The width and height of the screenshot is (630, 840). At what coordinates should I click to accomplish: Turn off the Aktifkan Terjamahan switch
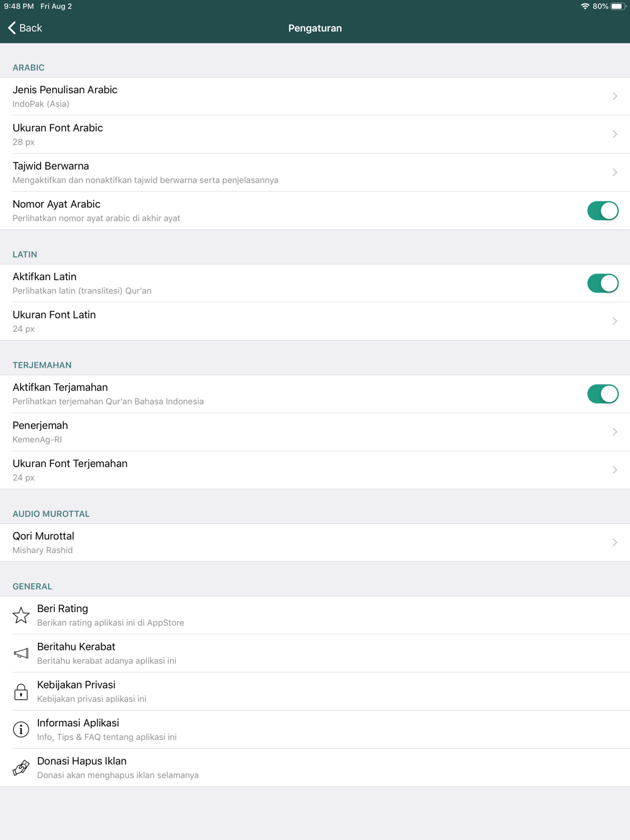[x=602, y=394]
